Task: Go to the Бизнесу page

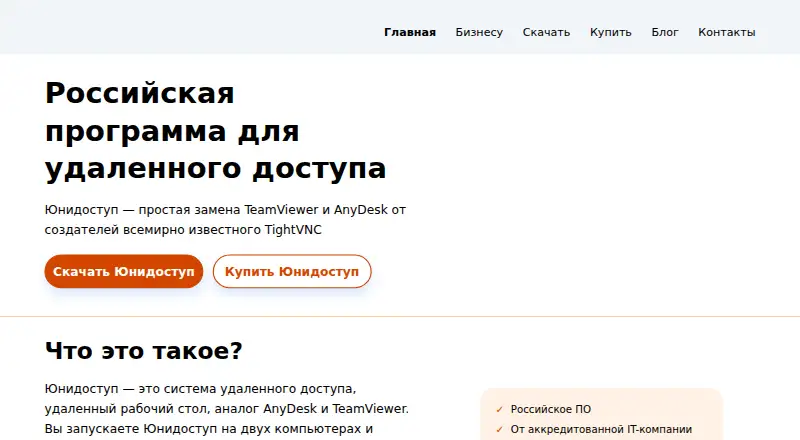Action: 479,32
